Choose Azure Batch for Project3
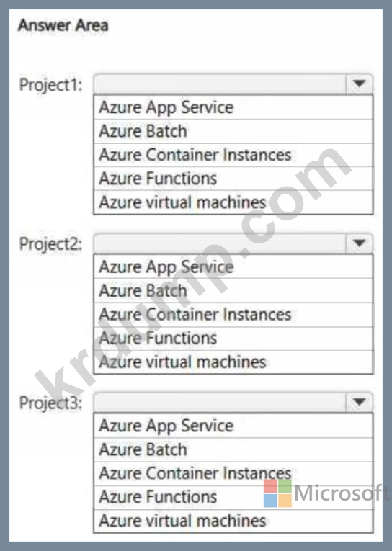Image resolution: width=392 pixels, height=551 pixels. (233, 449)
